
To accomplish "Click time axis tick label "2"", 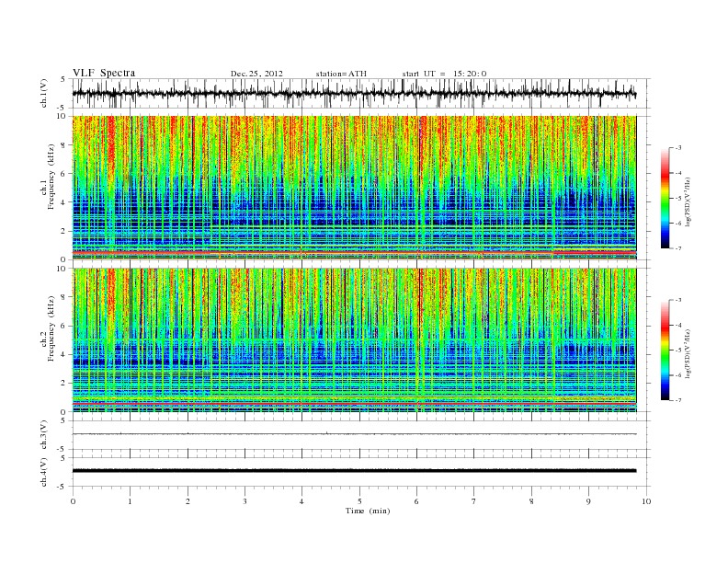I will pos(188,501).
